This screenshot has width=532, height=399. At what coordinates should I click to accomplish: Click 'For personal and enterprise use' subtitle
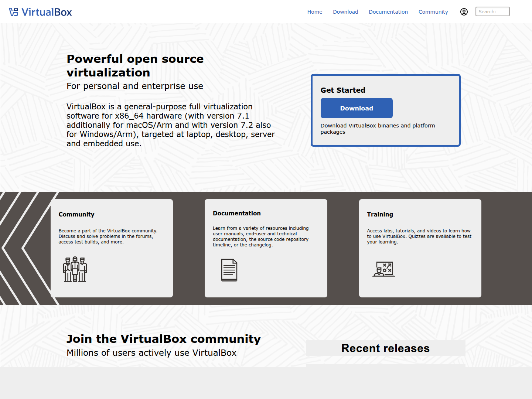(135, 86)
